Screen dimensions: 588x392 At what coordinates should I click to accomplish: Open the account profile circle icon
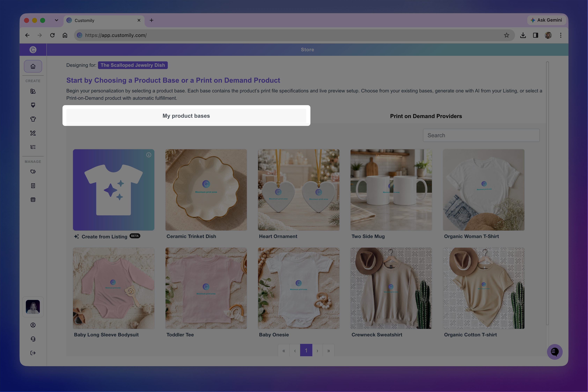click(33, 325)
